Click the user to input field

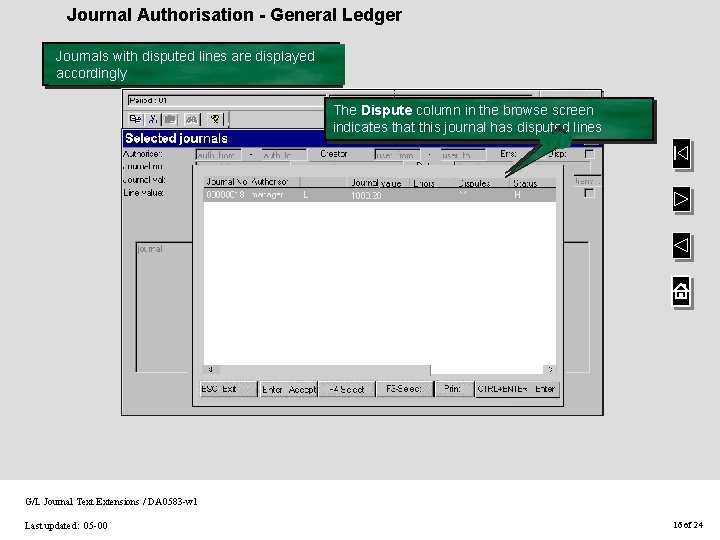[463, 155]
